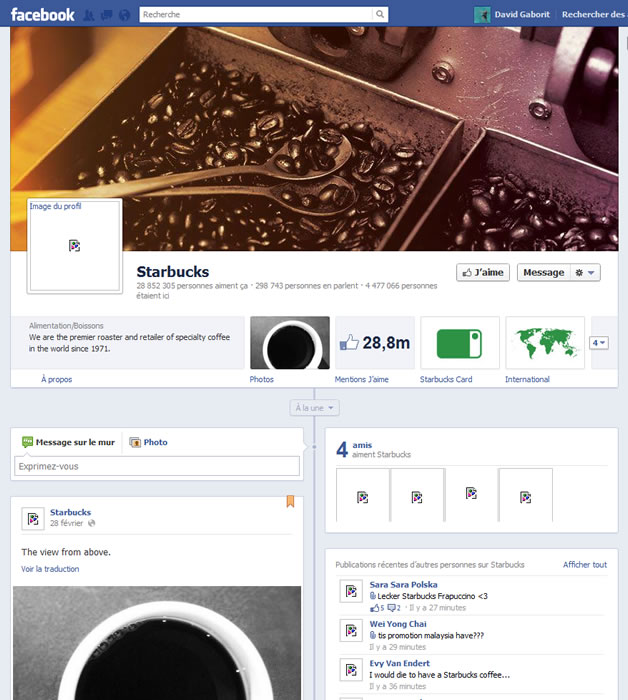This screenshot has height=700, width=628.
Task: Open Starbucks name on the post
Action: pyautogui.click(x=70, y=512)
